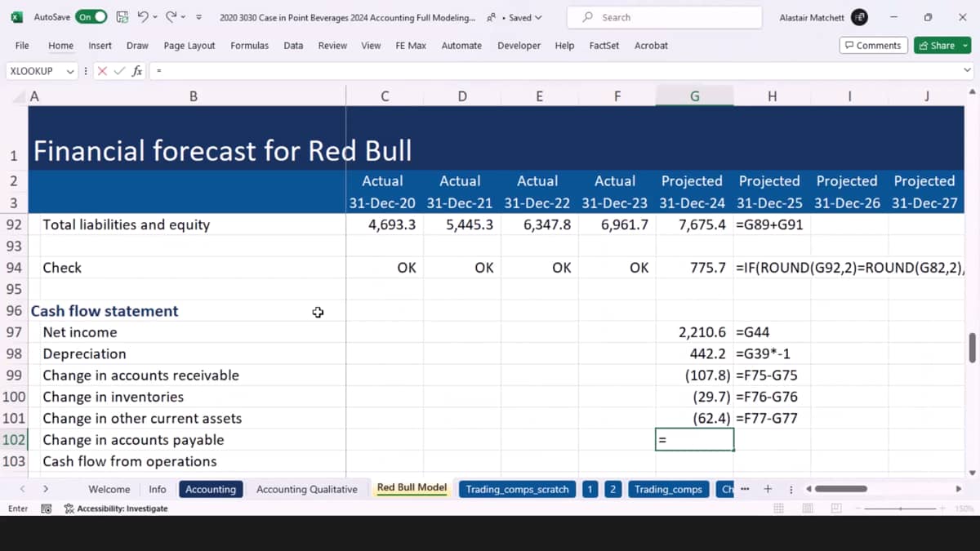Click the Comments button
The image size is (980, 551).
[873, 46]
